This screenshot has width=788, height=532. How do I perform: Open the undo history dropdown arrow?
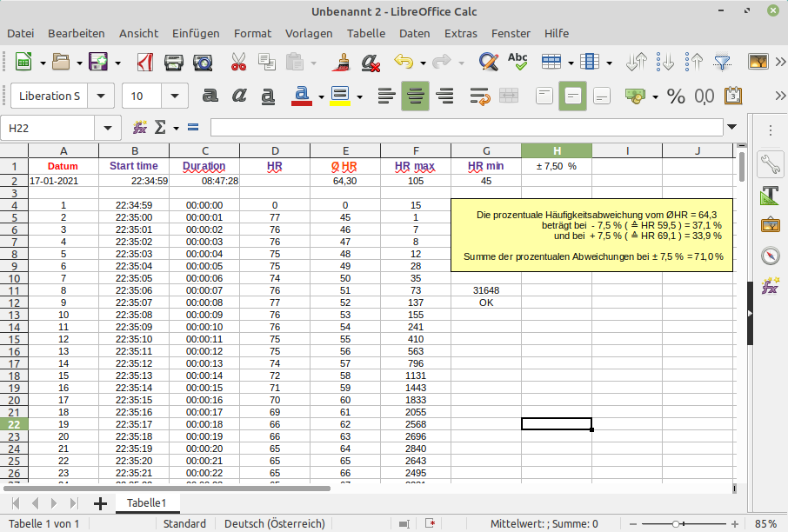point(424,63)
